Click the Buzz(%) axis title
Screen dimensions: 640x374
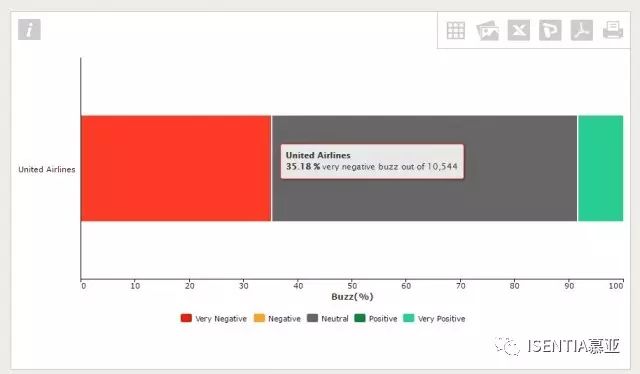352,297
